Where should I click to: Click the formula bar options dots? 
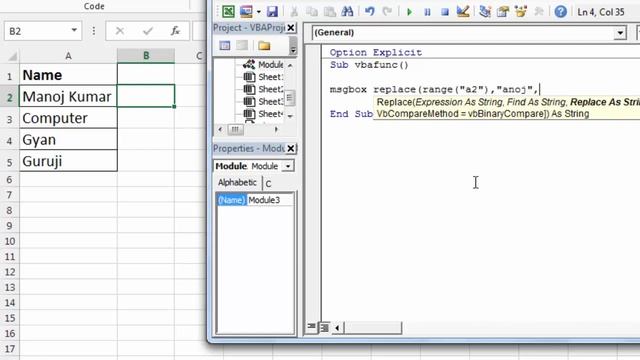coord(93,31)
